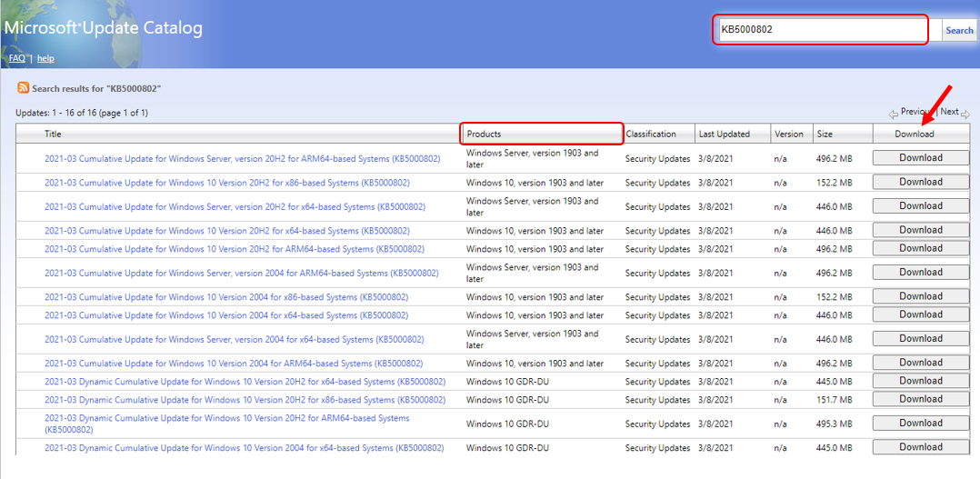The width and height of the screenshot is (980, 479).
Task: Download Windows Server 20H2 ARM64 update
Action: click(x=921, y=158)
